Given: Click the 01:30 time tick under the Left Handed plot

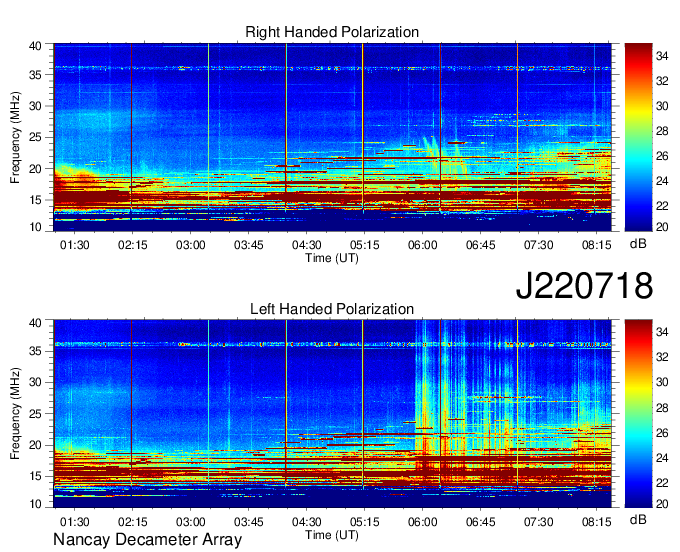Looking at the screenshot, I should 75,522.
